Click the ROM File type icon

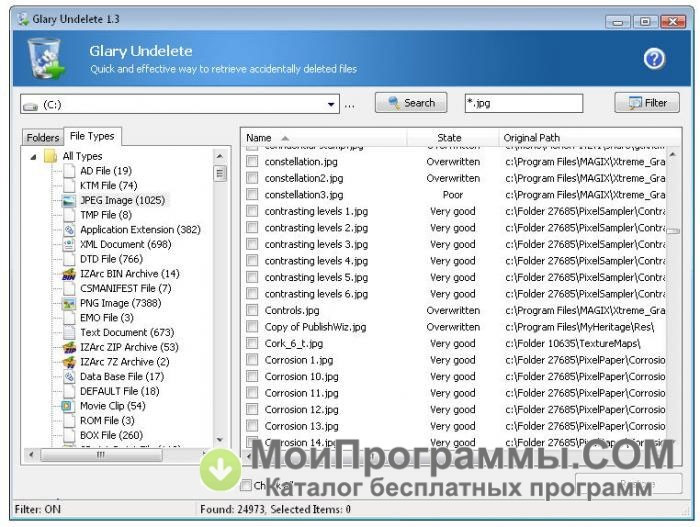69,421
